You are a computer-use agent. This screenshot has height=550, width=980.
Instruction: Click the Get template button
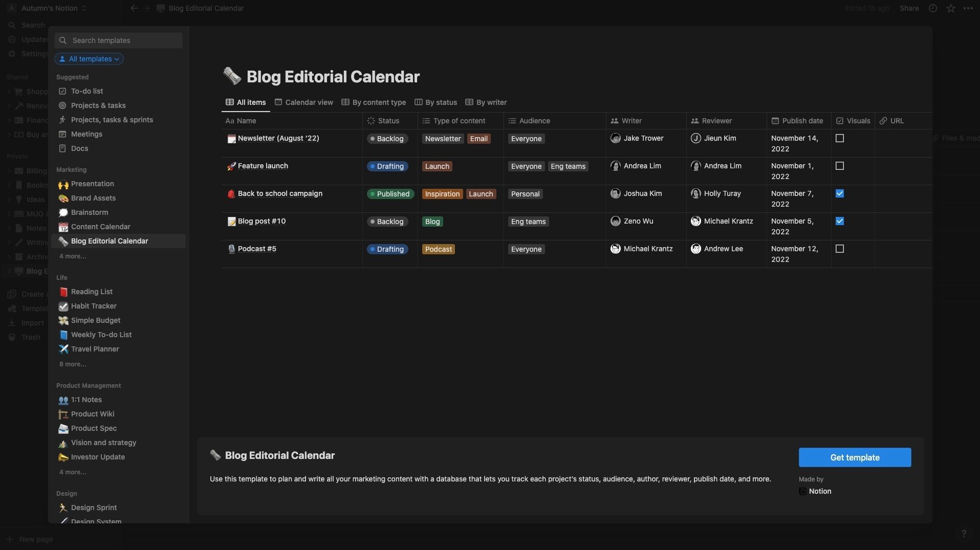[855, 458]
